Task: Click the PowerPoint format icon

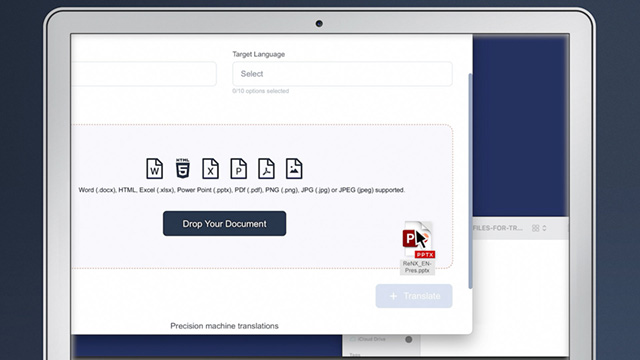Action: [238, 169]
